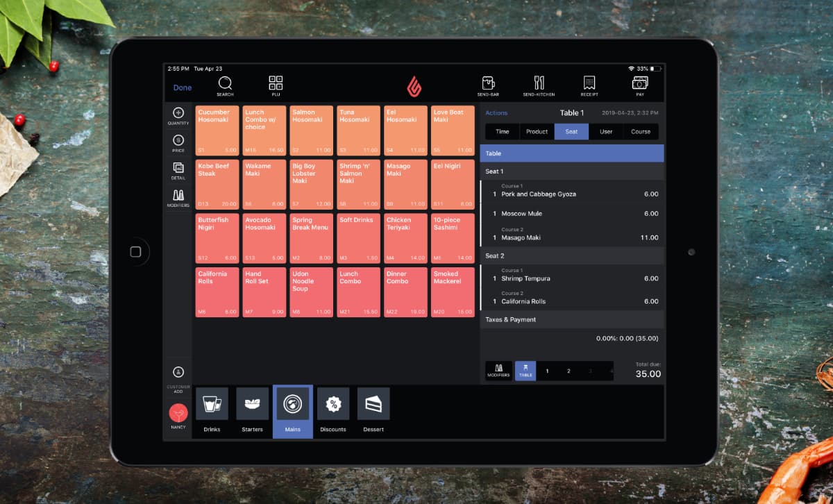Open the Detail icon in sidebar
This screenshot has height=504, width=833.
click(178, 171)
